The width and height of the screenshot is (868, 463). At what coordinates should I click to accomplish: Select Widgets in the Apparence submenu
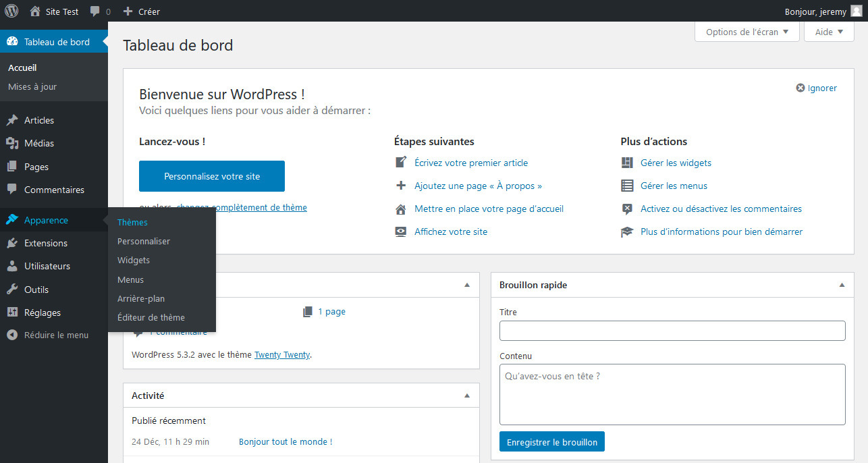[x=134, y=260]
